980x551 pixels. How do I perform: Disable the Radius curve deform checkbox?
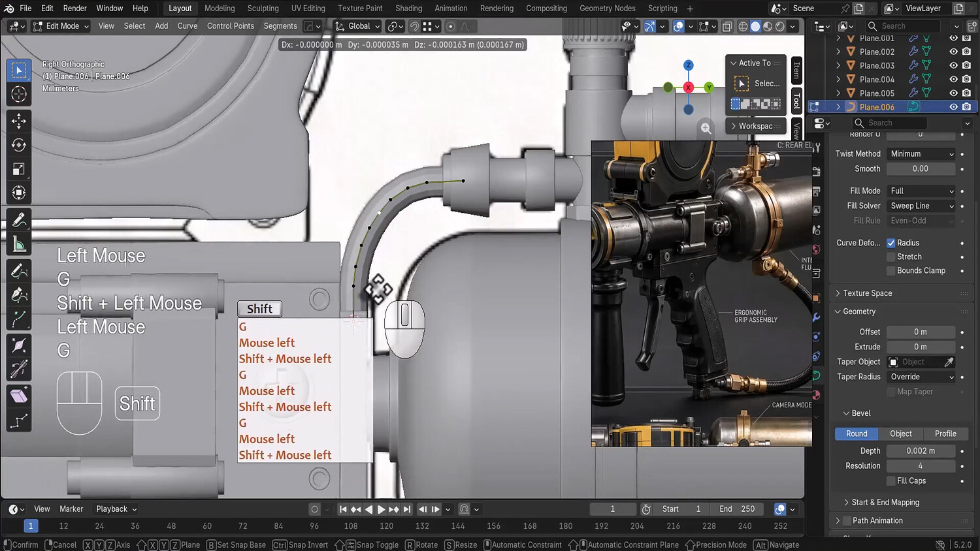tap(891, 243)
